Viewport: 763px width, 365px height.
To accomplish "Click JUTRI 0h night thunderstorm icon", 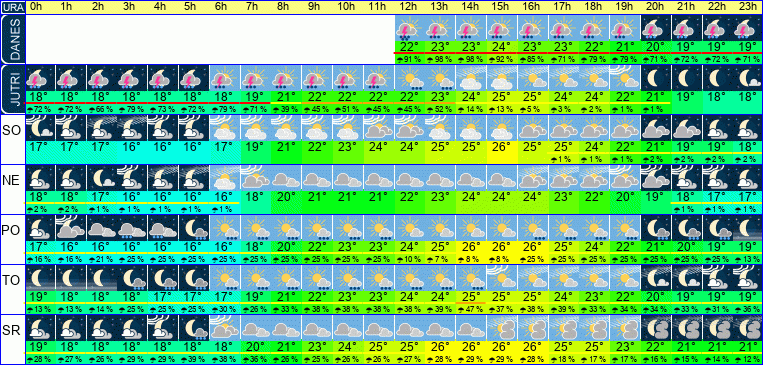I will click(x=40, y=77).
